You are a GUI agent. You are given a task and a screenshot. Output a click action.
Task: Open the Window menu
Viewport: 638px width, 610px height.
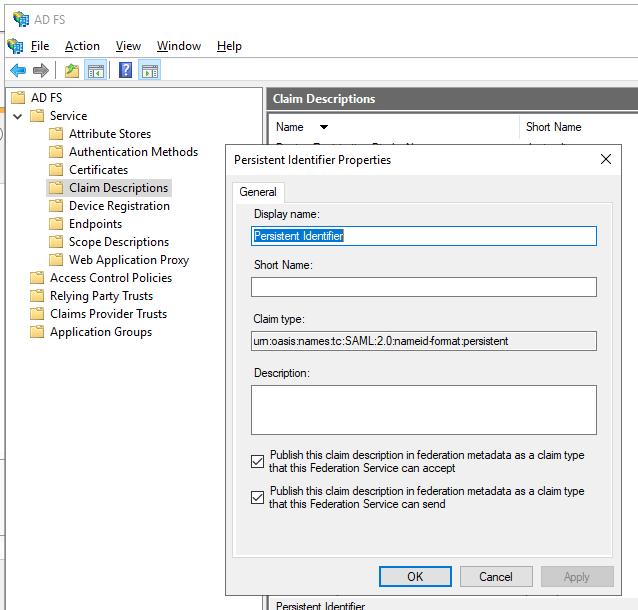pyautogui.click(x=179, y=46)
